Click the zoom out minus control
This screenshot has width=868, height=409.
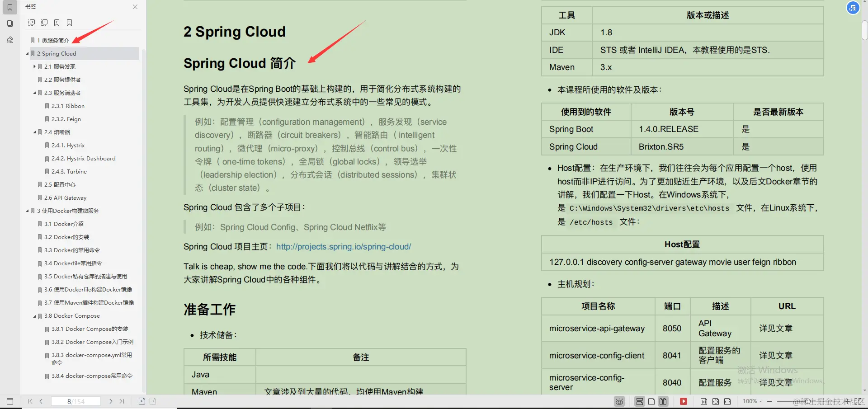(770, 401)
